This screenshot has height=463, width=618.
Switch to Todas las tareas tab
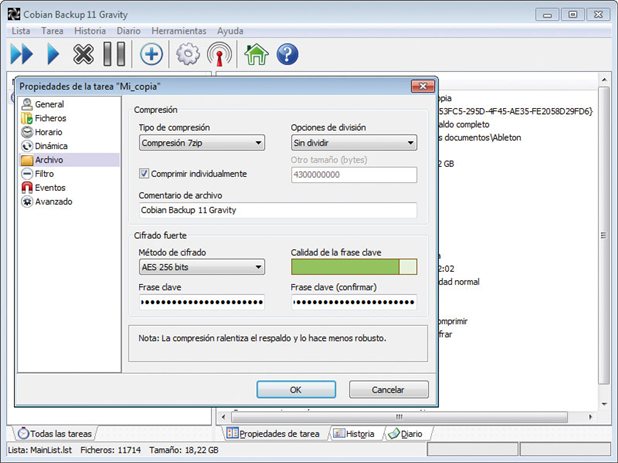55,433
